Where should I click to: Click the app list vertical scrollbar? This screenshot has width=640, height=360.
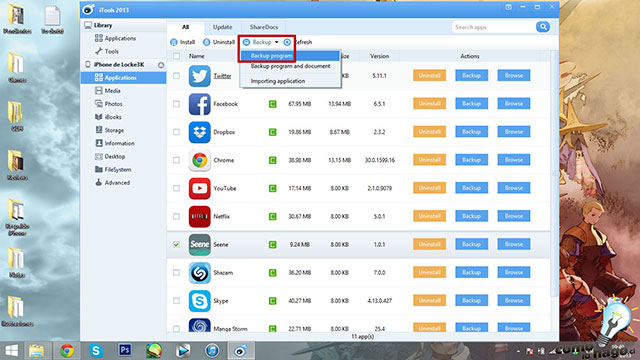tap(554, 173)
